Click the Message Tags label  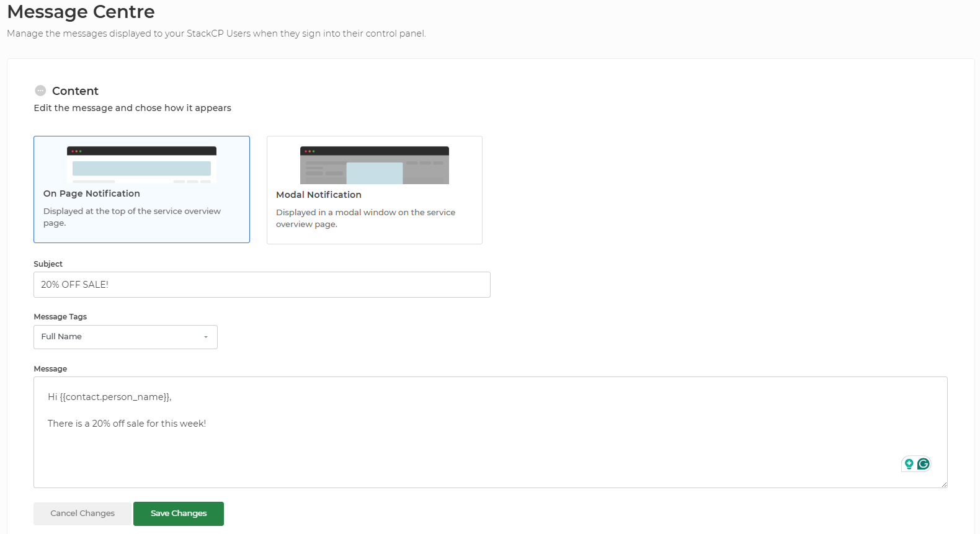(x=60, y=317)
